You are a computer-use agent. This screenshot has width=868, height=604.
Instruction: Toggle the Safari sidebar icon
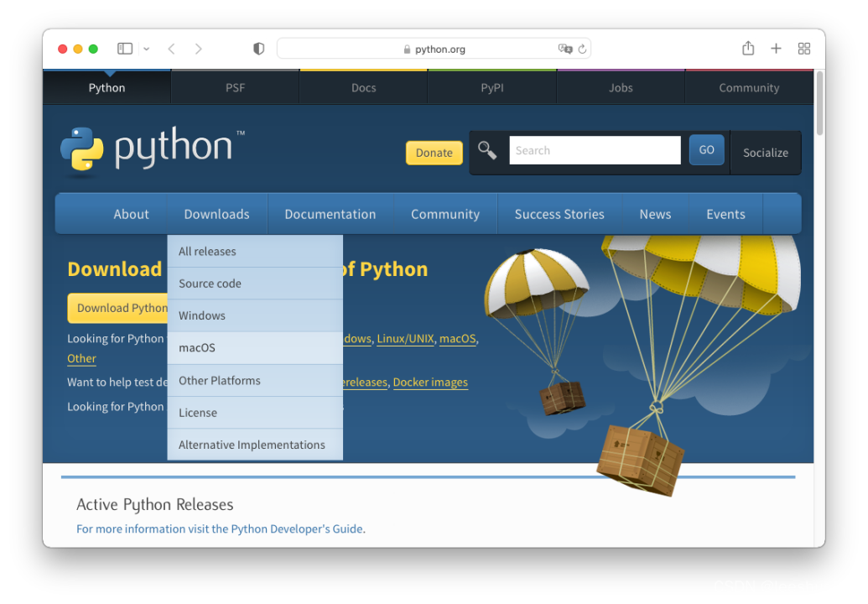(125, 49)
